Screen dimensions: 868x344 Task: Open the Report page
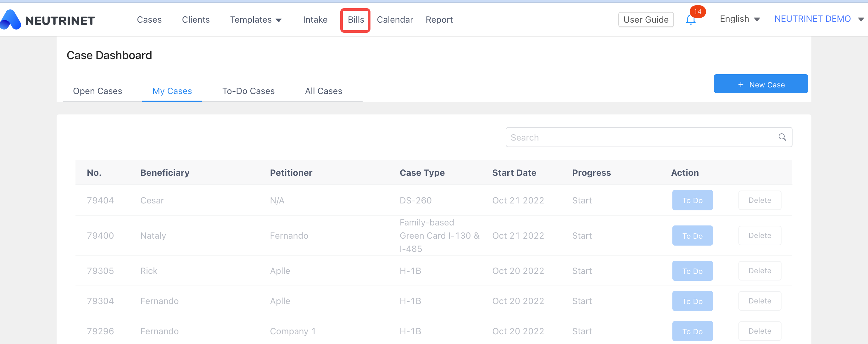coord(439,19)
